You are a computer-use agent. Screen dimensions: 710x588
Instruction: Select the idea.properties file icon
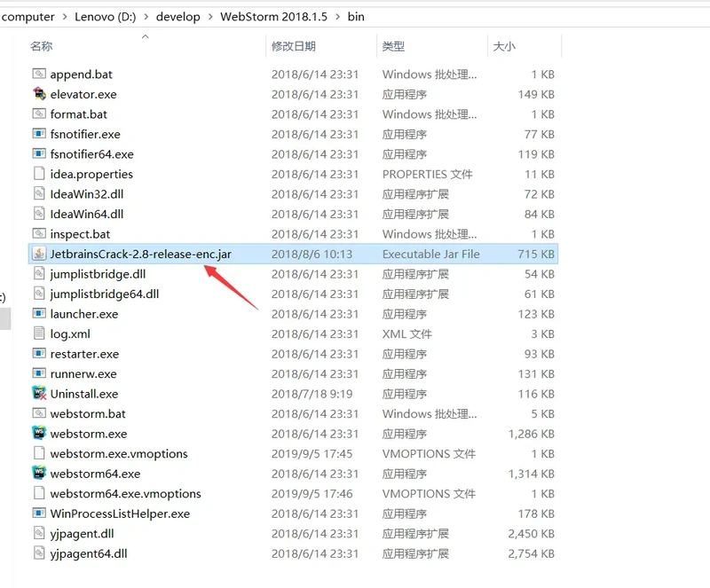point(39,174)
